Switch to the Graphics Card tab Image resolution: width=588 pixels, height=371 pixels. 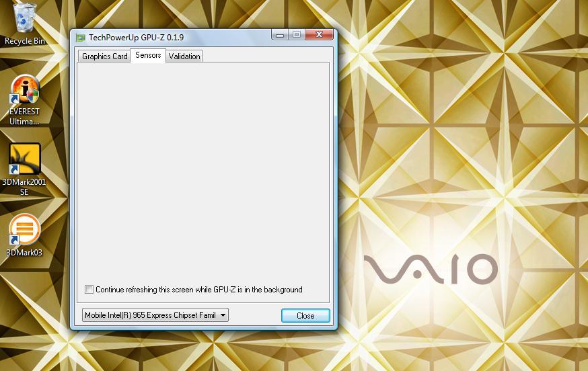105,56
